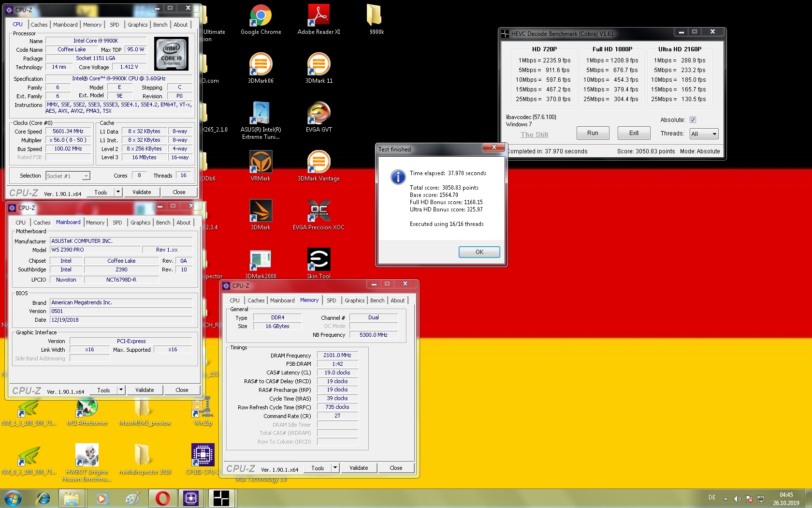Launch CPUID CPU-Z desktop shortcut
Screen dimensions: 812x508
(x=203, y=460)
